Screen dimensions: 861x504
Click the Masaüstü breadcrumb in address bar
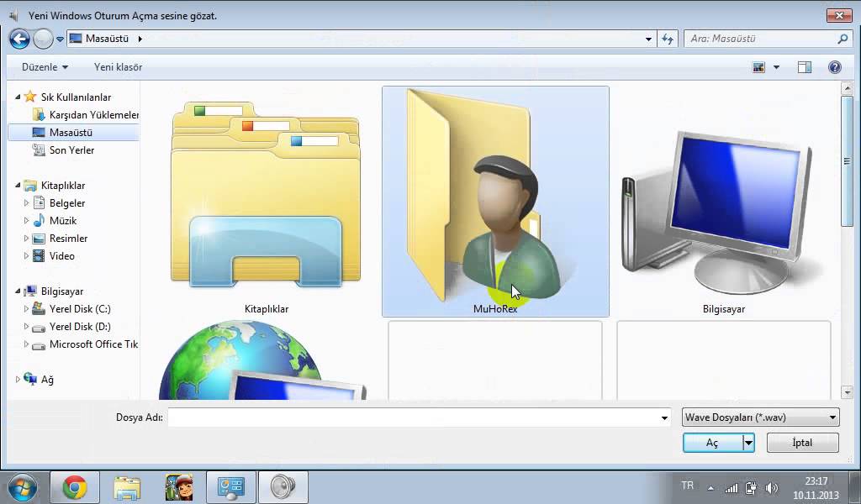point(107,39)
